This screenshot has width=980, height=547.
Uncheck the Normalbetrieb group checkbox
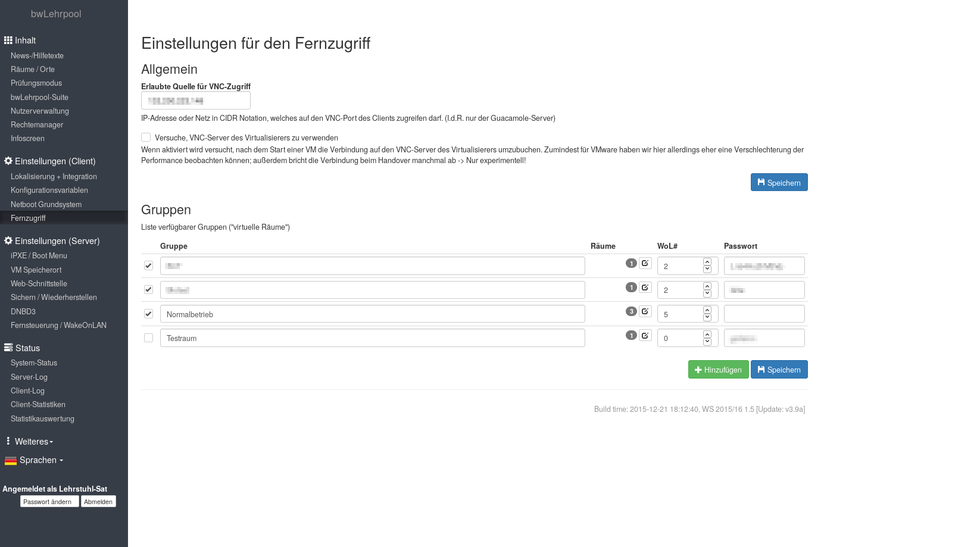pyautogui.click(x=148, y=314)
